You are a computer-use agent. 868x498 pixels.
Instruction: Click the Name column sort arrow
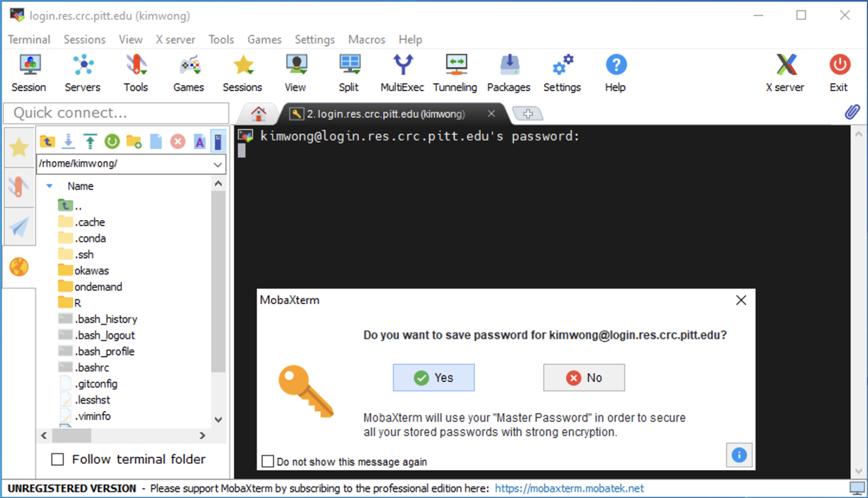coord(49,186)
